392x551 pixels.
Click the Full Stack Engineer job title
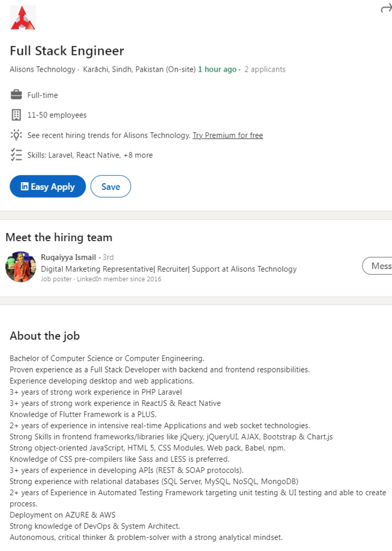tap(67, 51)
